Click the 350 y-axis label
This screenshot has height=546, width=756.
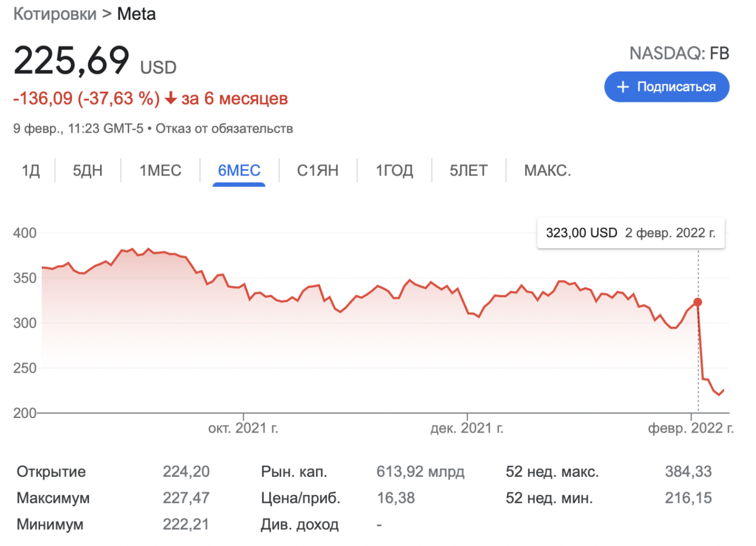(25, 278)
